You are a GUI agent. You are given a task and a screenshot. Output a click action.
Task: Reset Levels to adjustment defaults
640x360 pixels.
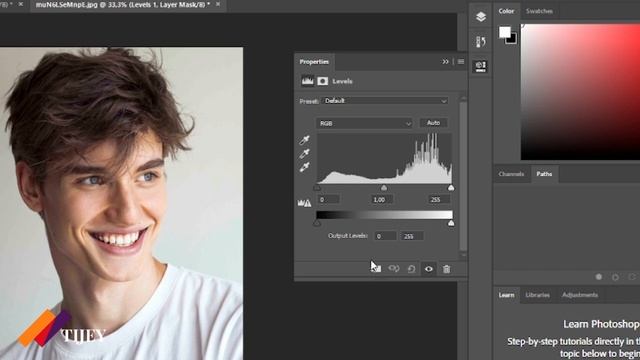pyautogui.click(x=411, y=269)
